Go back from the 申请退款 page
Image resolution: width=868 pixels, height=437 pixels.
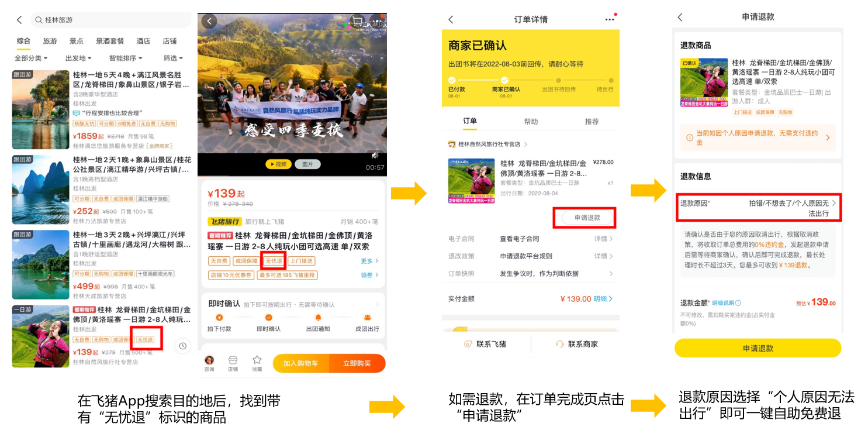tap(680, 18)
